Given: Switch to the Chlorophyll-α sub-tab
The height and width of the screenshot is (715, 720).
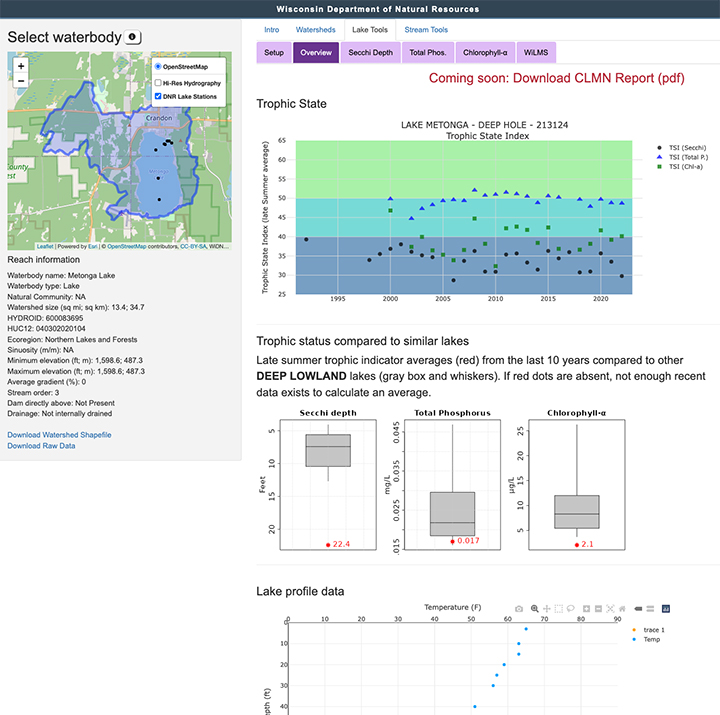Looking at the screenshot, I should coord(485,52).
